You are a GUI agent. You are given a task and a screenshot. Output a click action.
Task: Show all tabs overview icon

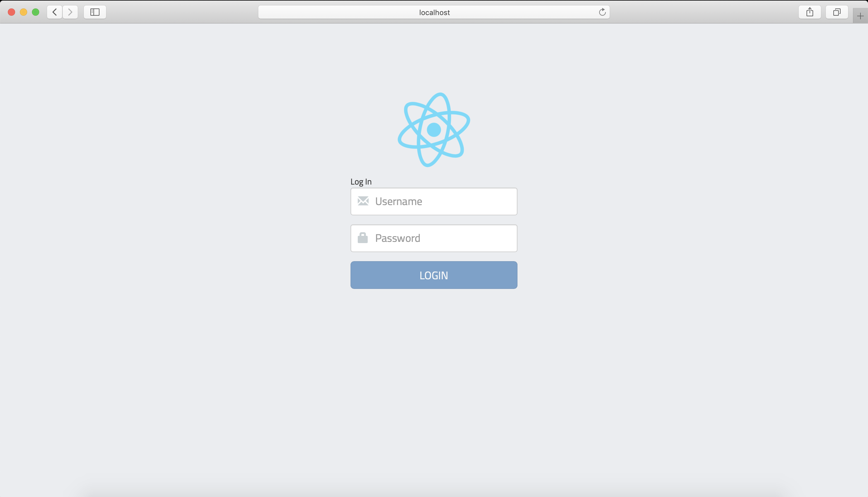(x=837, y=12)
